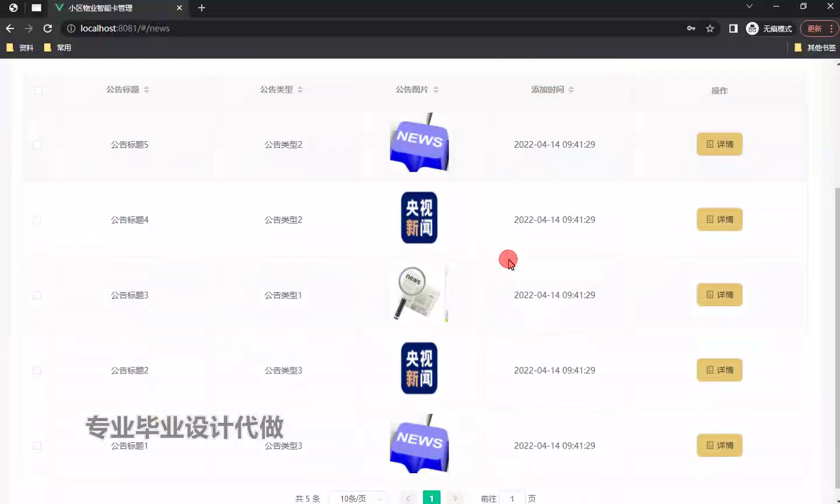Go to previous page with pagination arrow

pos(408,498)
